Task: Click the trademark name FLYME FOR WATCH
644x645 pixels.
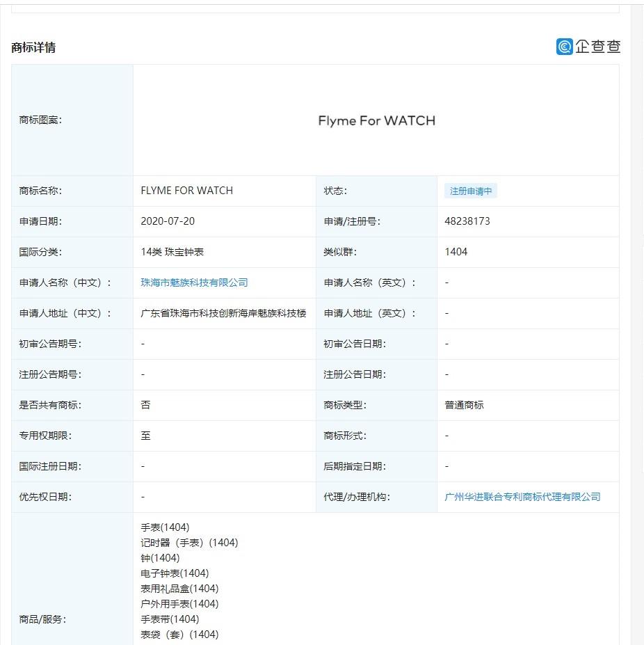Action: click(185, 191)
